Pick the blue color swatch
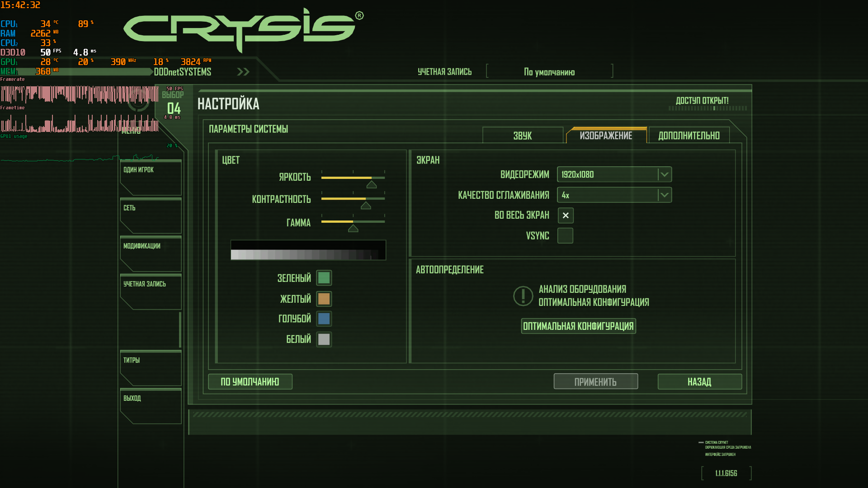The image size is (868, 488). coord(324,319)
